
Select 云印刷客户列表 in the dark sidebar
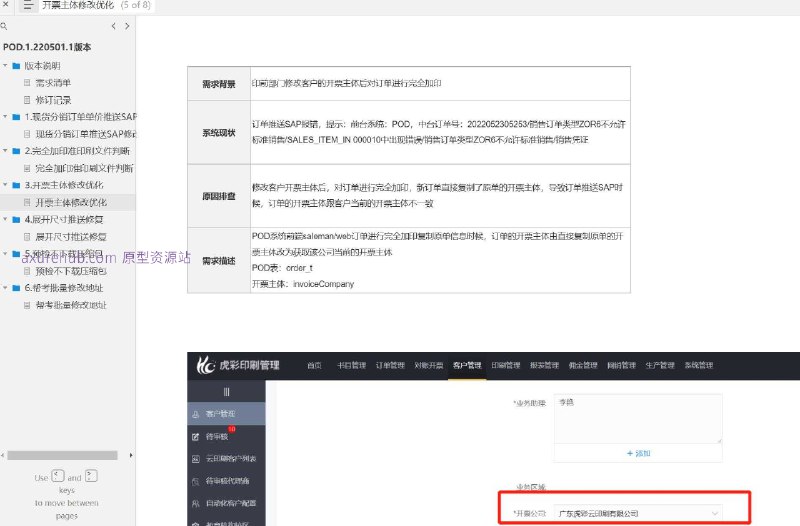(227, 459)
